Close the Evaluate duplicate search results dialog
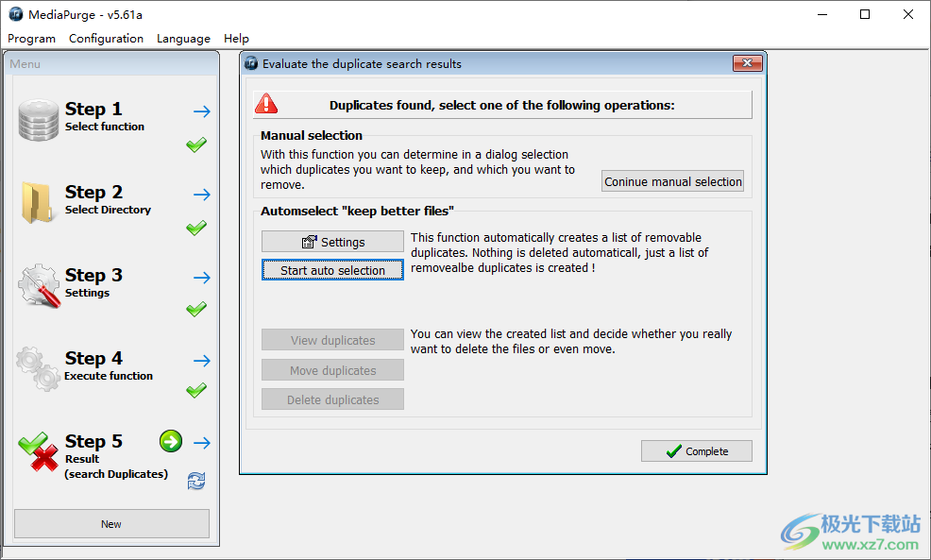Image resolution: width=931 pixels, height=560 pixels. tap(747, 63)
